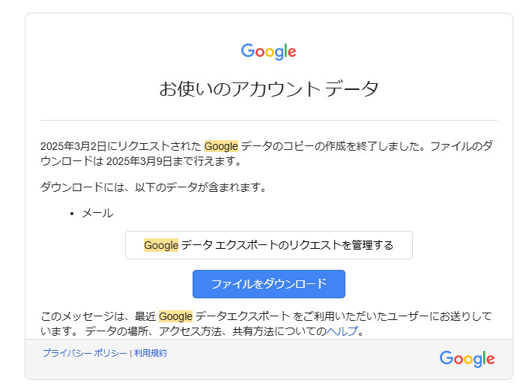Click the 2025年3月2日 request date text
Viewport: 532px width, 392px height.
click(73, 146)
